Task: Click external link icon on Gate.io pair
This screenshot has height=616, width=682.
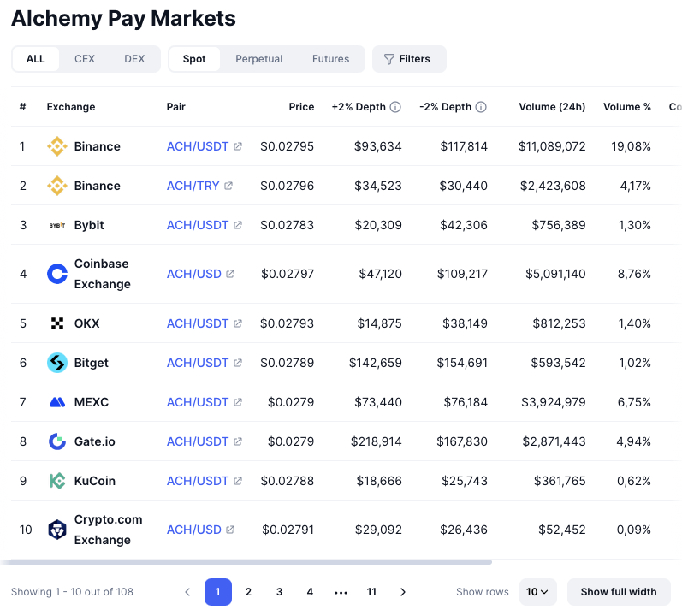Action: (x=238, y=441)
